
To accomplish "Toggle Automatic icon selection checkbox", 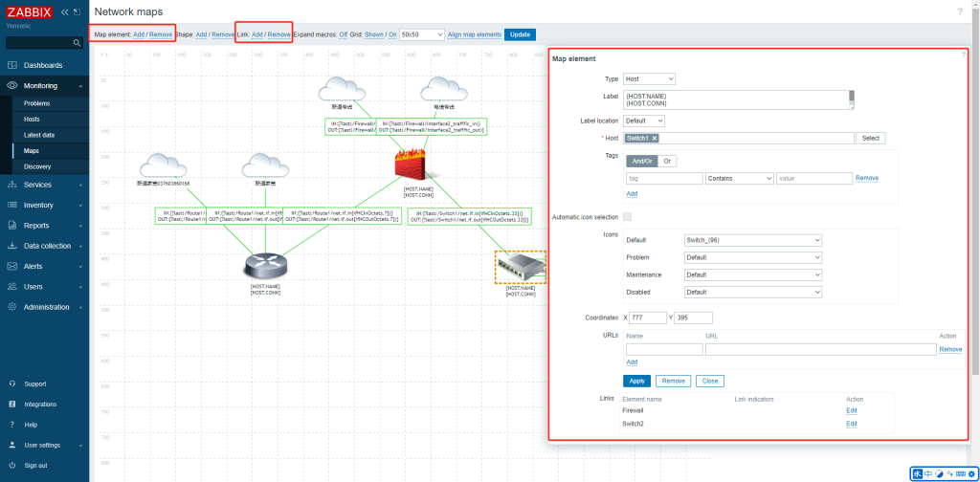I will coord(628,217).
